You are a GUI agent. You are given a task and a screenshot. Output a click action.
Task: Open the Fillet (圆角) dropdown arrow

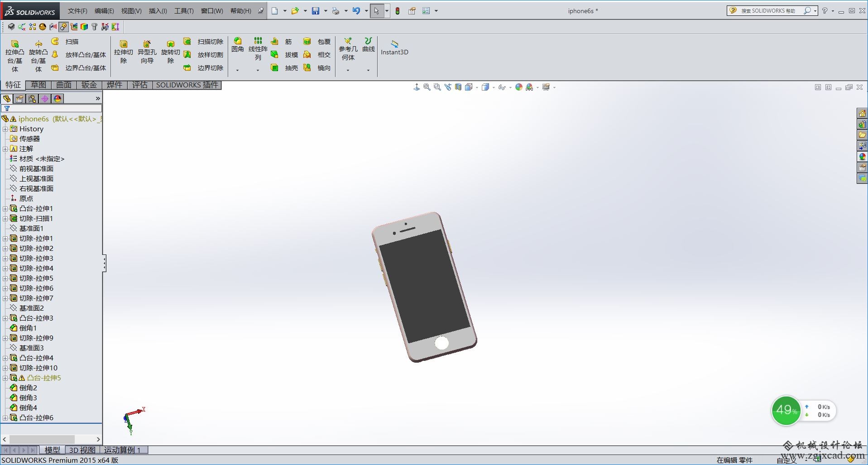(x=237, y=70)
